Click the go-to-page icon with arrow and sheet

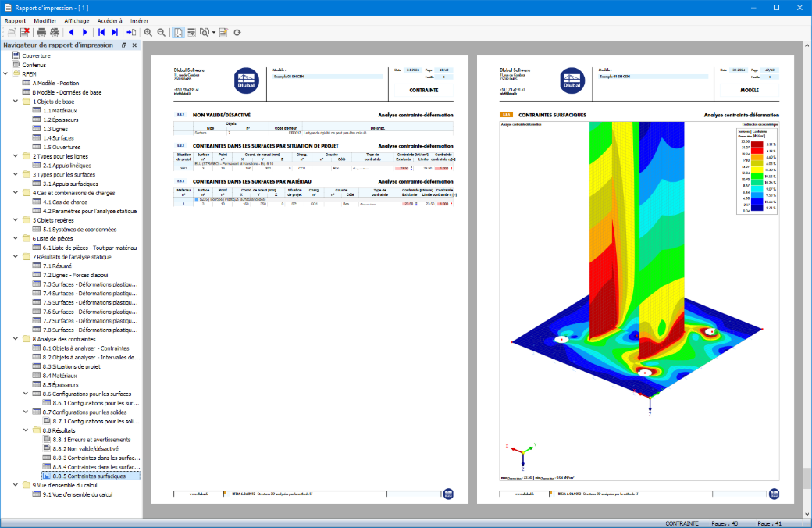pos(131,33)
